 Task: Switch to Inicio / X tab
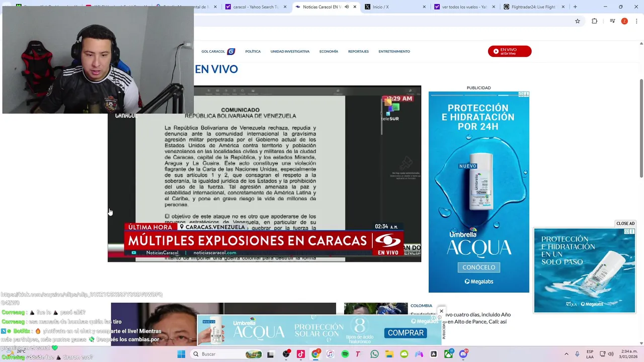(x=394, y=7)
